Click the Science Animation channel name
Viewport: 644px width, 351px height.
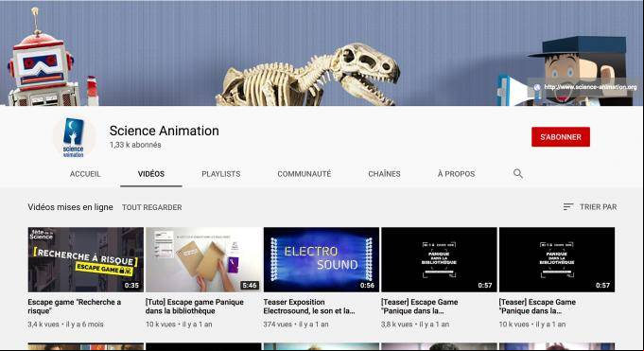(165, 131)
